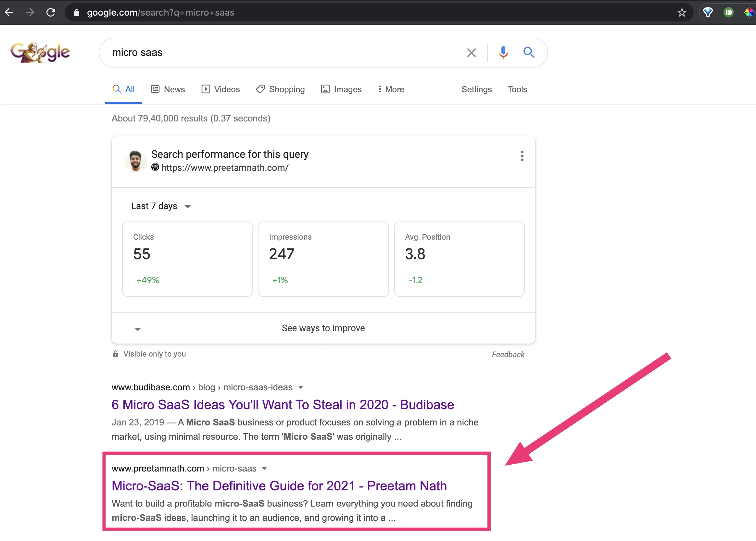Screen dimensions: 756x541
Task: Open budibase result URL dropdown arrow
Action: (x=301, y=387)
